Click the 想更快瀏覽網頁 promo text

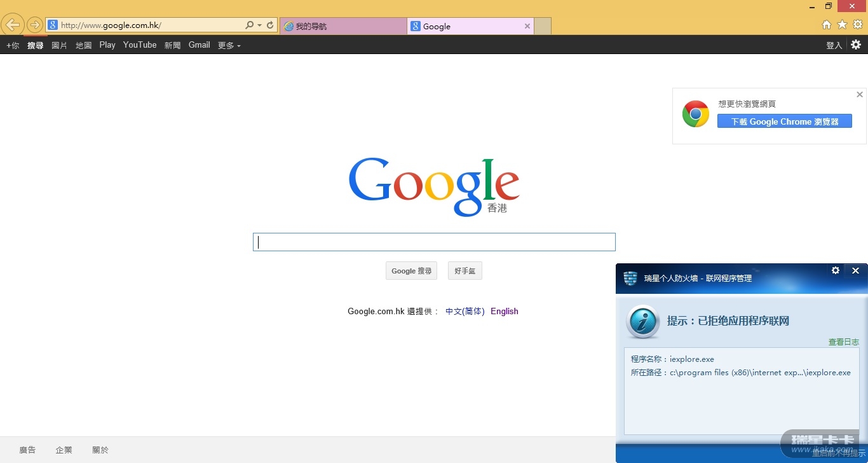(747, 104)
